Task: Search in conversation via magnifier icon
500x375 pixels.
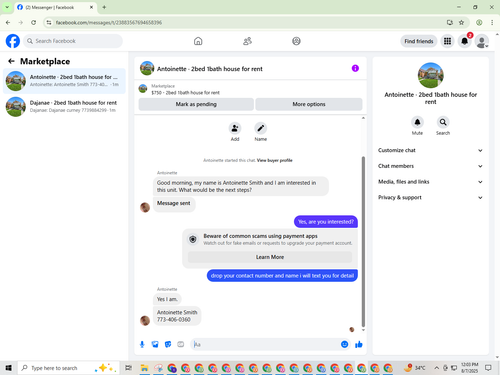Action: (443, 122)
